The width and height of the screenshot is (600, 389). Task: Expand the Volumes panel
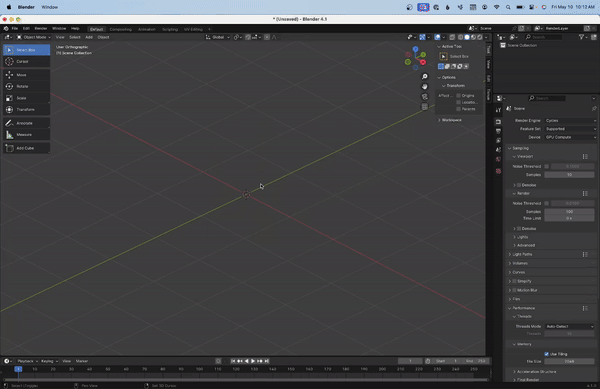(519, 263)
